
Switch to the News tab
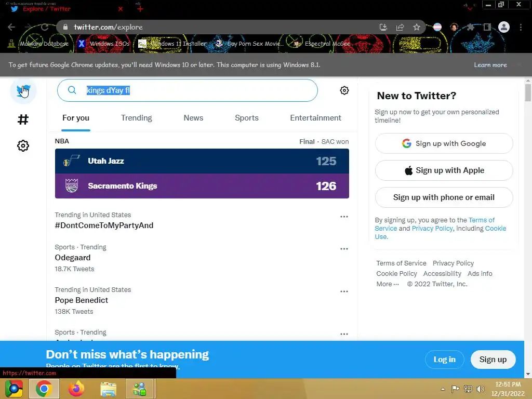coord(193,118)
